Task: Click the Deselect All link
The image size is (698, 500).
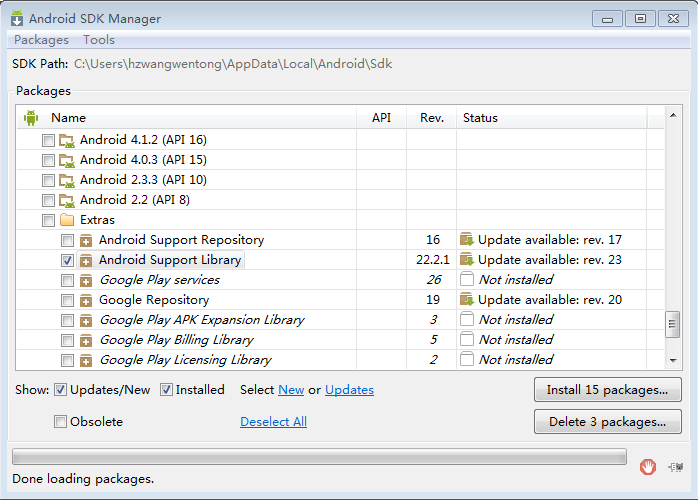Action: tap(273, 422)
